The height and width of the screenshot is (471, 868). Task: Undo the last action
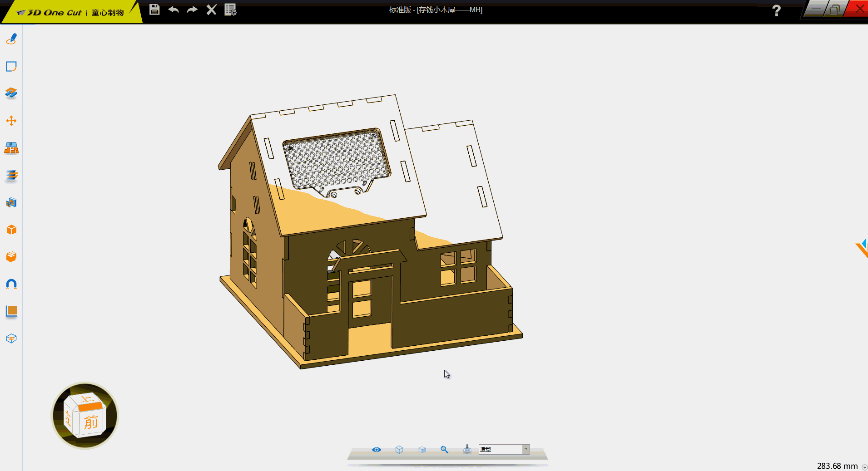[x=174, y=10]
